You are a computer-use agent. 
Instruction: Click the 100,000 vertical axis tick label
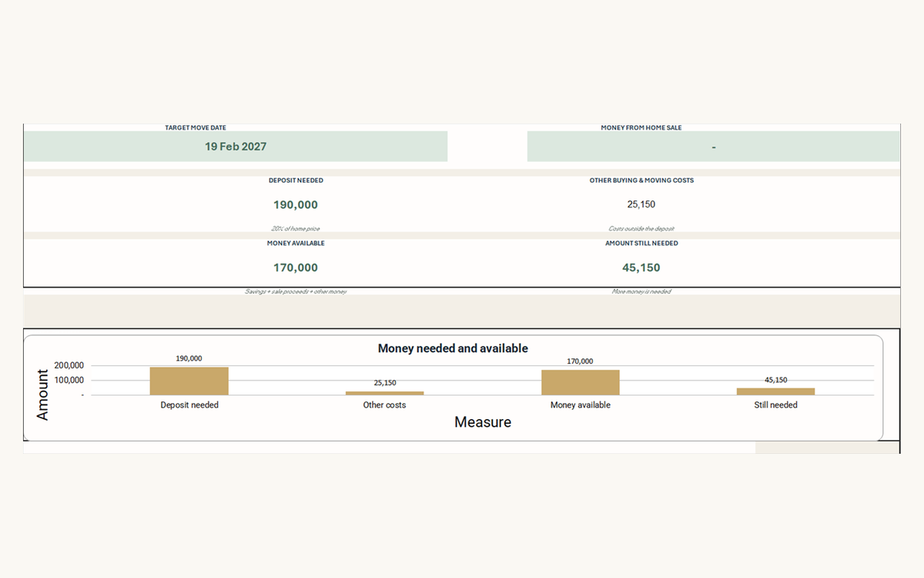coord(69,381)
